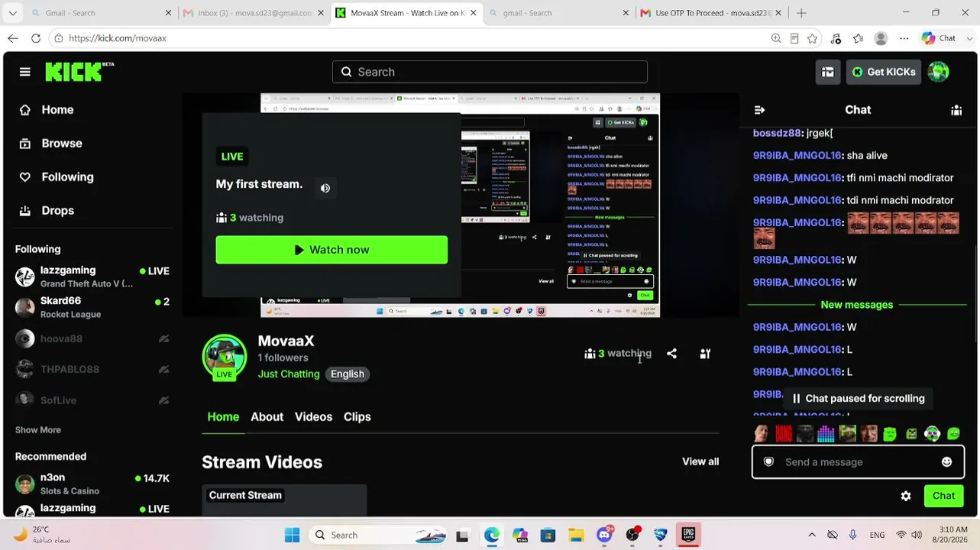The height and width of the screenshot is (550, 980).
Task: Click the Send a message input
Action: tap(857, 462)
